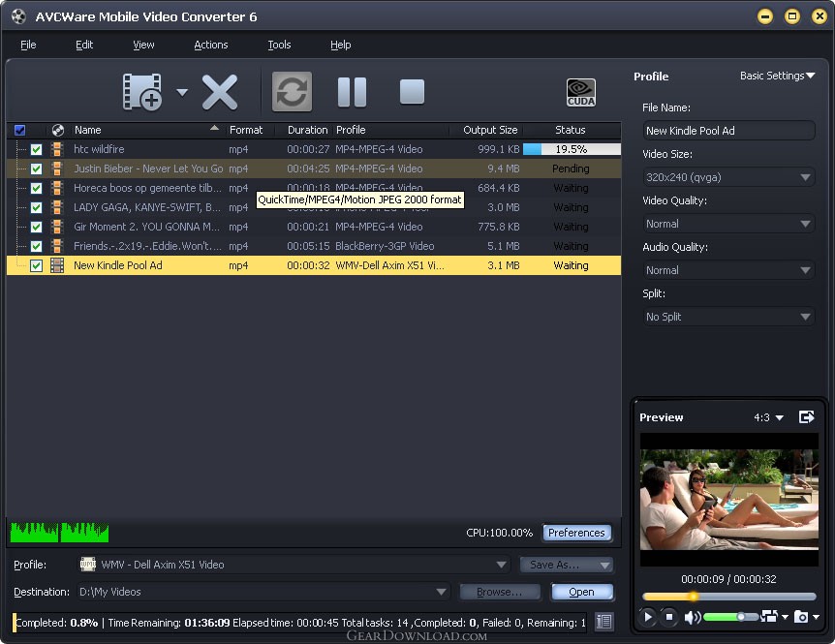Remove the selected file with the X icon

click(219, 92)
